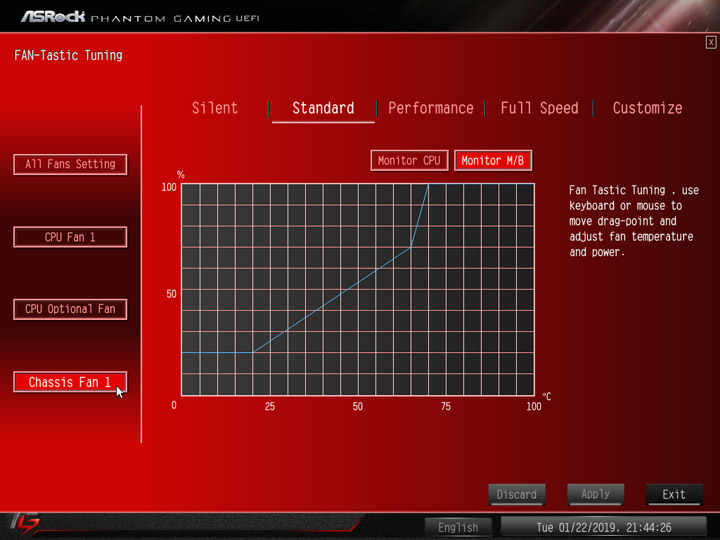Toggle Monitor CPU temperature source
The width and height of the screenshot is (720, 540).
[x=409, y=160]
